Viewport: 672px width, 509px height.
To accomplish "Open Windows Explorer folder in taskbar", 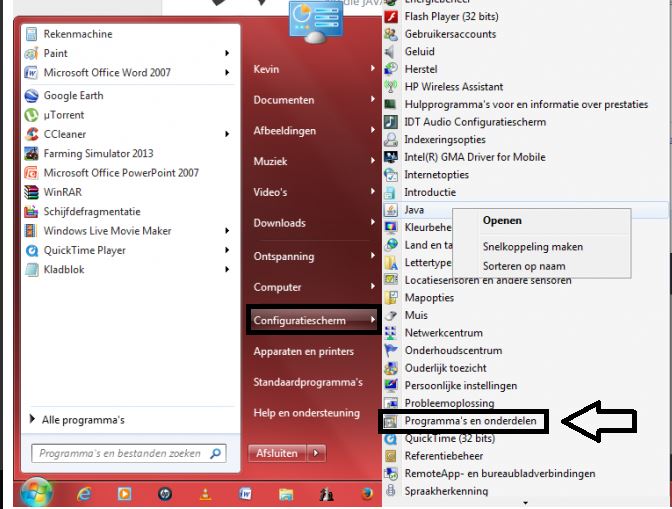I will pyautogui.click(x=286, y=494).
